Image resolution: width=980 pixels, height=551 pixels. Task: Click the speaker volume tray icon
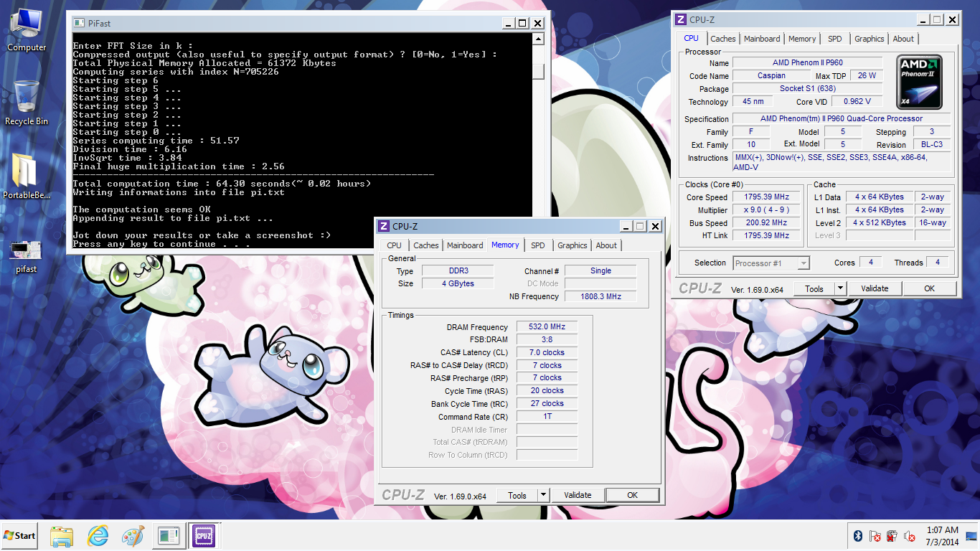[909, 536]
